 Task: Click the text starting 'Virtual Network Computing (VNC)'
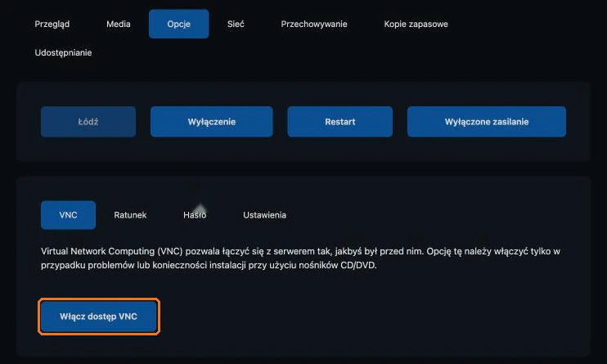point(300,258)
